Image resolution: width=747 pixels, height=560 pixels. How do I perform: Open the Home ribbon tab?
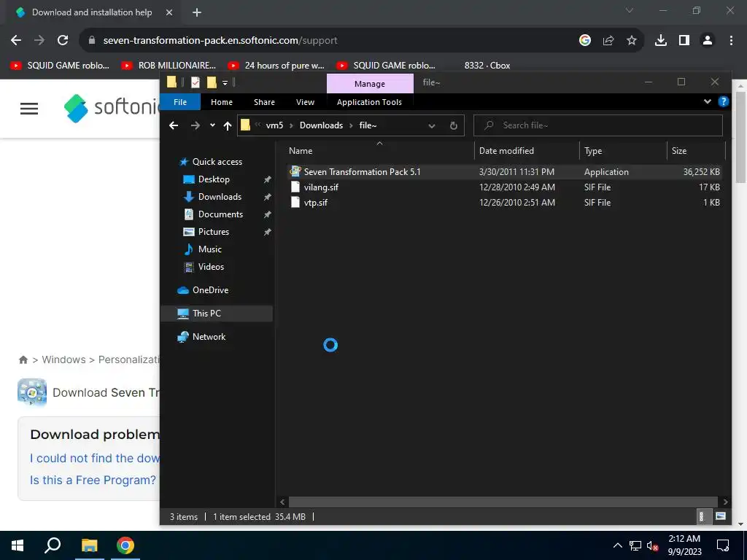coord(222,102)
